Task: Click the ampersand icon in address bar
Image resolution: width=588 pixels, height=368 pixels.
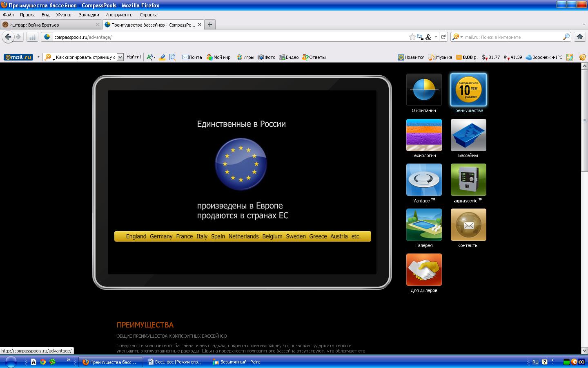Action: (428, 37)
